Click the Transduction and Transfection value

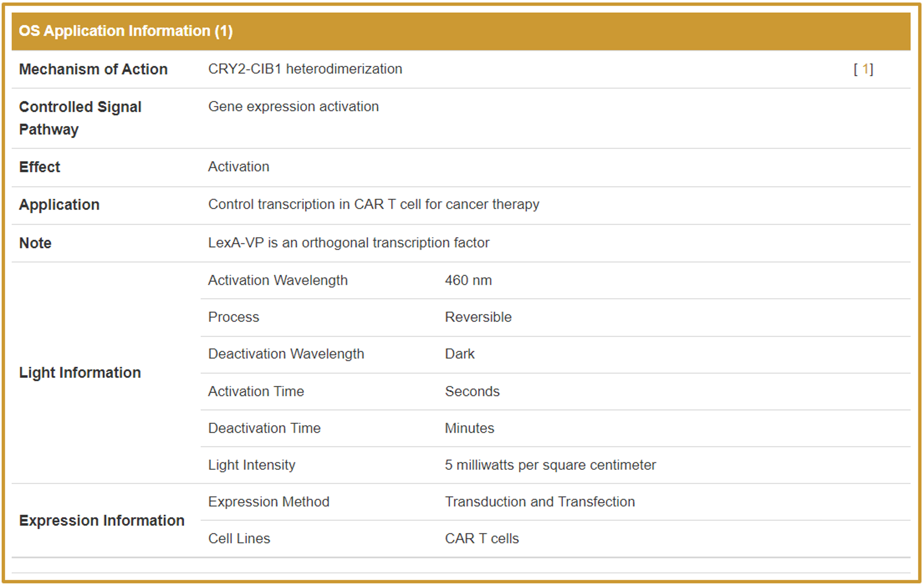pos(540,502)
